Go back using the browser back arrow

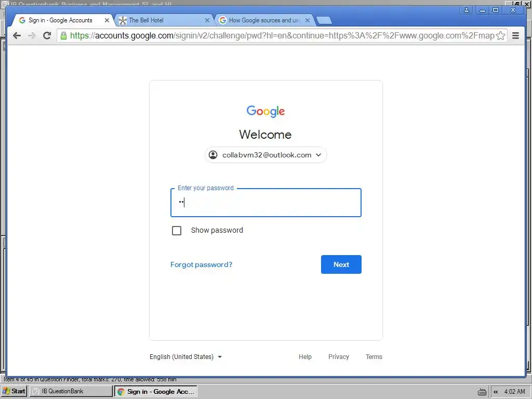pos(17,36)
